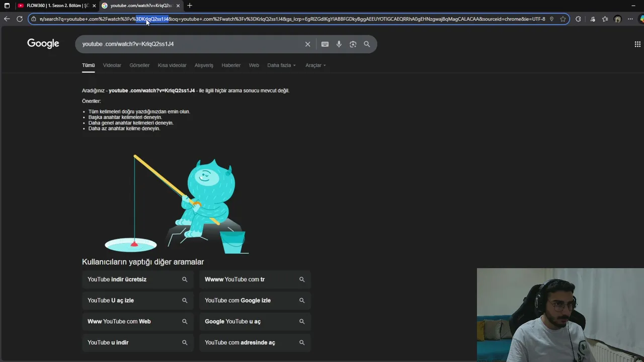The image size is (644, 362).
Task: Search suggestion YouTube u indir
Action: pyautogui.click(x=138, y=343)
